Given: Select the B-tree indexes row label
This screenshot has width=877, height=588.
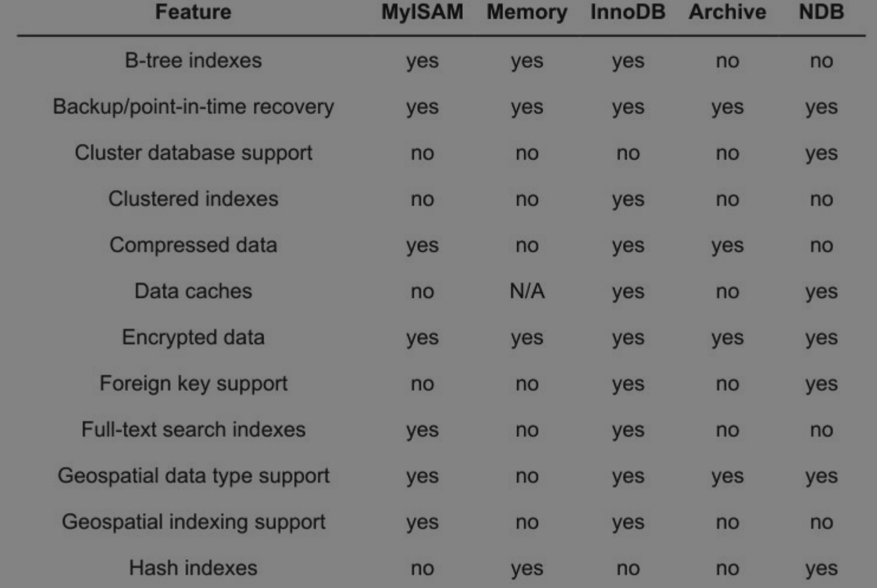Looking at the screenshot, I should (193, 60).
